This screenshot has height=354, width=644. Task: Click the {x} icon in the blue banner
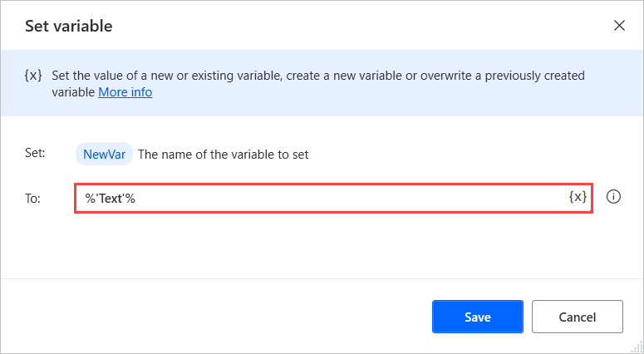click(x=33, y=76)
